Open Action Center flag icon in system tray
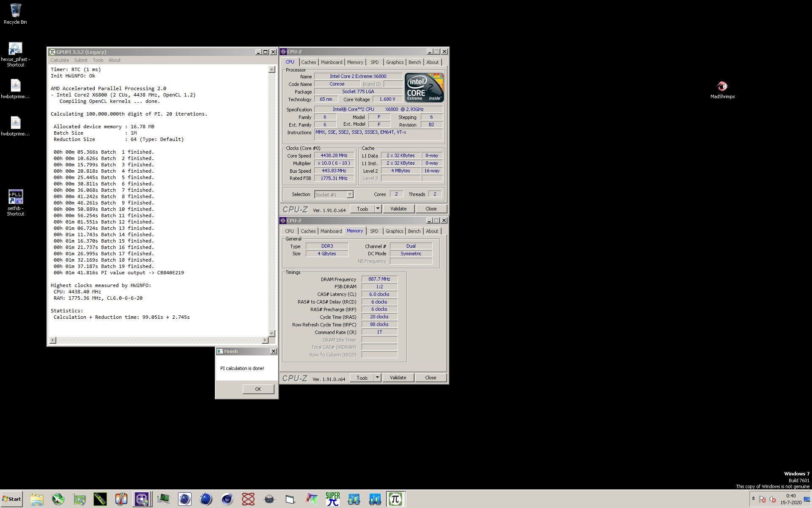The width and height of the screenshot is (812, 508). [x=763, y=500]
